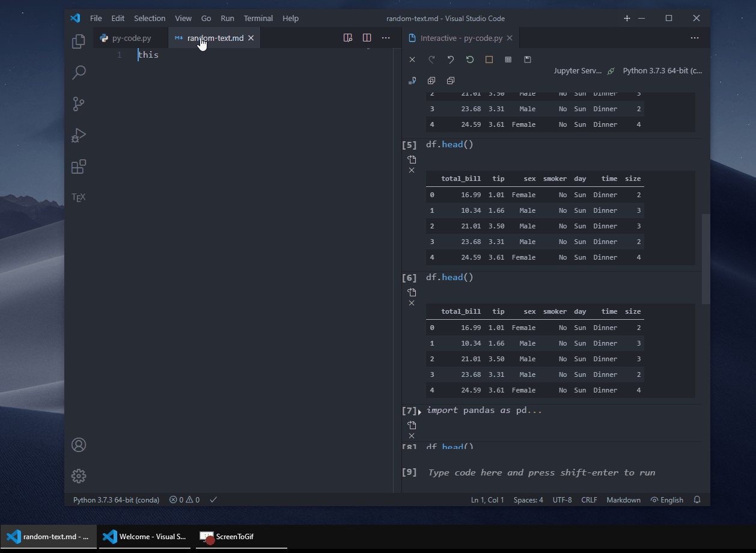Screen dimensions: 756x553
Task: Select the random-text.md tab
Action: coord(215,38)
